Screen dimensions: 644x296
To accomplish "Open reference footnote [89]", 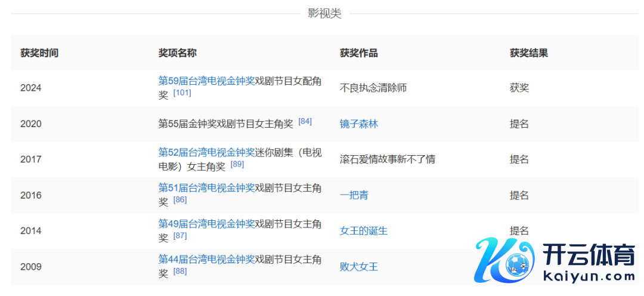I will (237, 165).
